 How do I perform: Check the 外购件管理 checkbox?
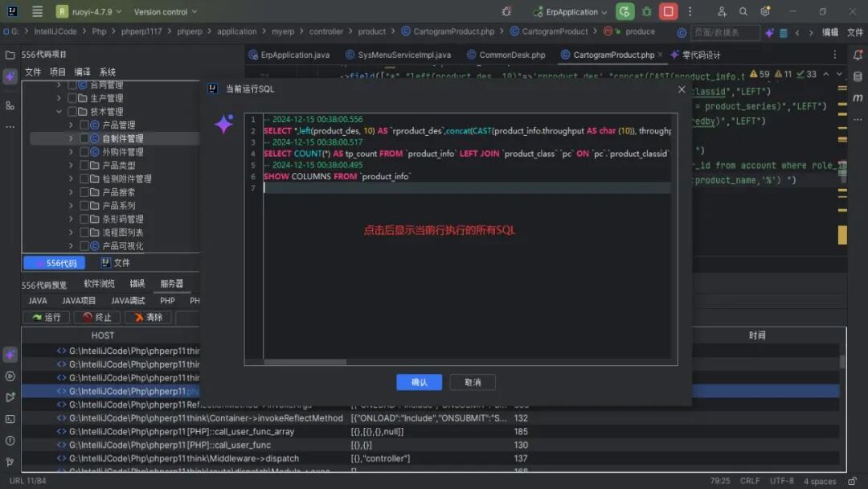84,152
